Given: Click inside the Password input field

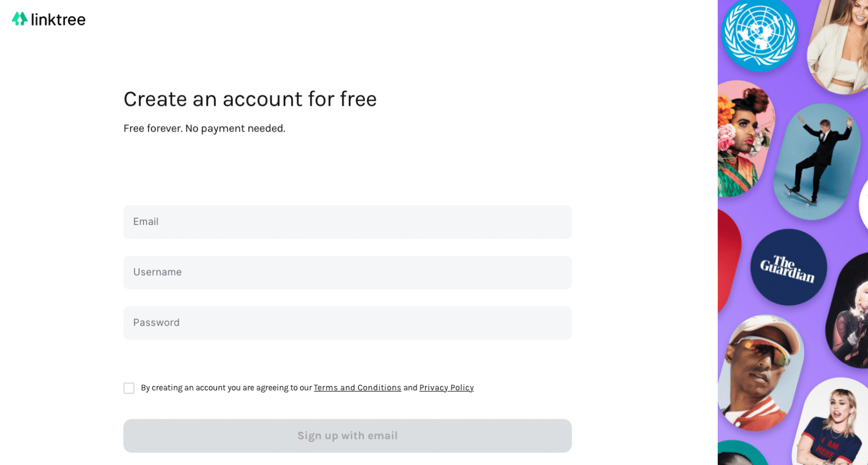Looking at the screenshot, I should [347, 323].
